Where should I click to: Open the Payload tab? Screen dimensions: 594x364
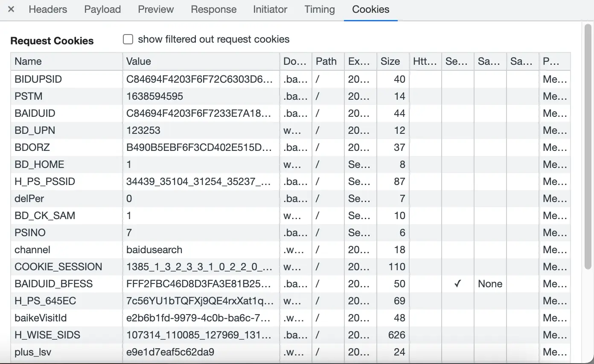tap(102, 9)
